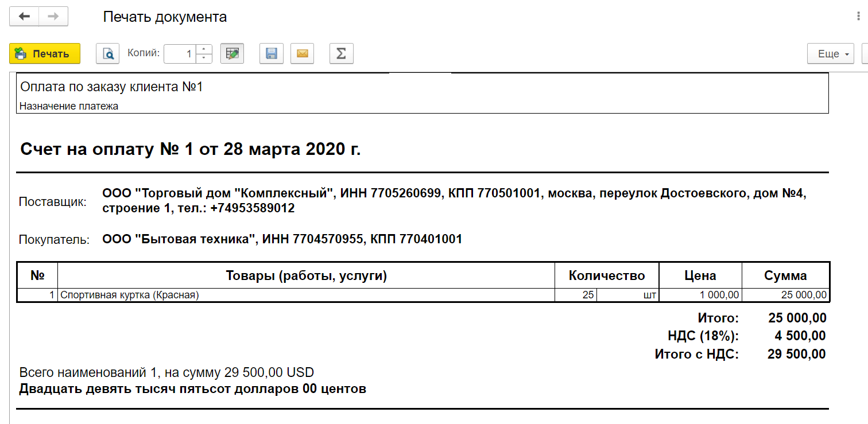Decrease number of copies with down arrow
868x424 pixels.
coord(204,59)
